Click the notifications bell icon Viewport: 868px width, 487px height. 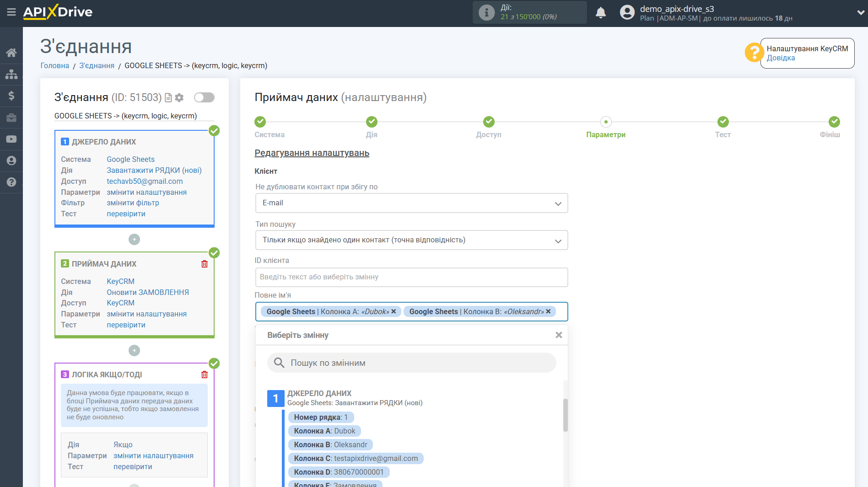pos(601,12)
